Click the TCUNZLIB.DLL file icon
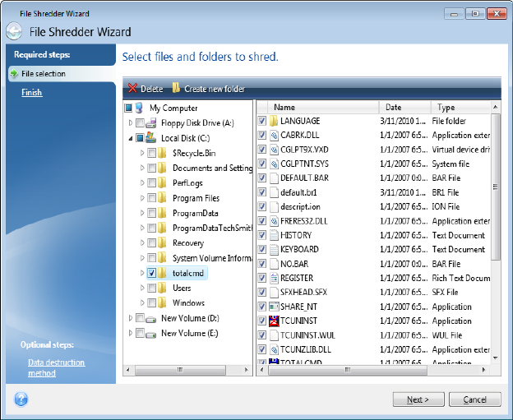This screenshot has width=513, height=420. (x=274, y=349)
